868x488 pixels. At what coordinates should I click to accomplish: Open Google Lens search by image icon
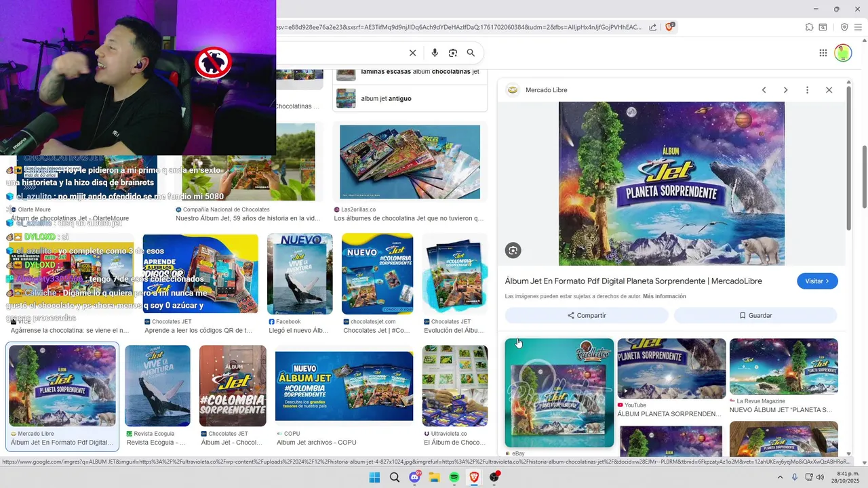[453, 53]
